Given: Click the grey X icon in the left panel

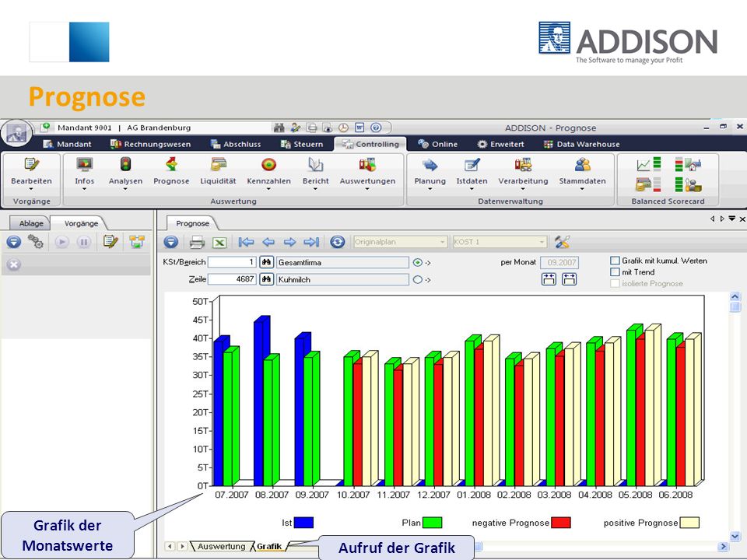Looking at the screenshot, I should [14, 264].
